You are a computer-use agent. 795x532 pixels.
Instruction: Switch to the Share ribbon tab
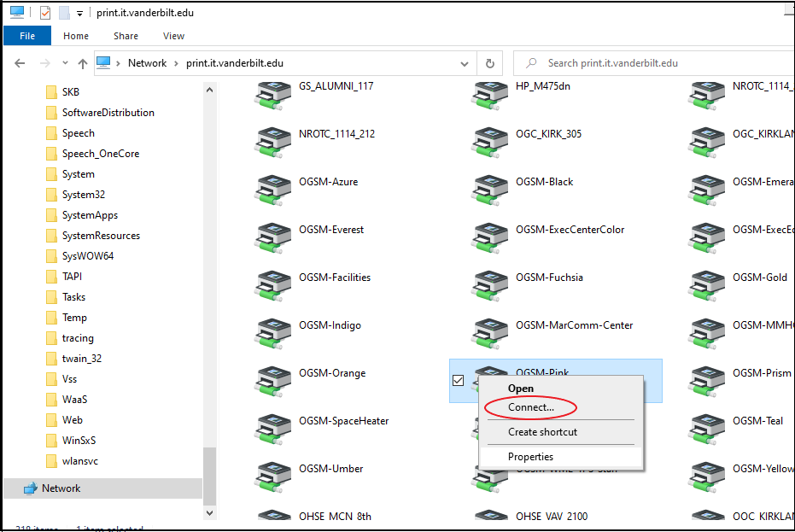tap(126, 36)
